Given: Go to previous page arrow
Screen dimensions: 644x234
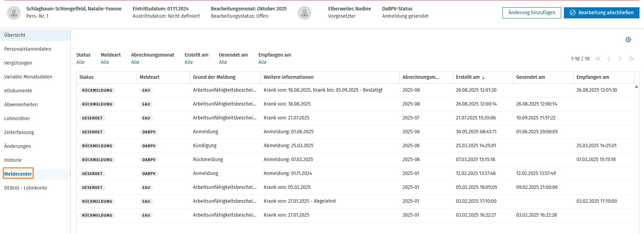Looking at the screenshot, I should 609,59.
